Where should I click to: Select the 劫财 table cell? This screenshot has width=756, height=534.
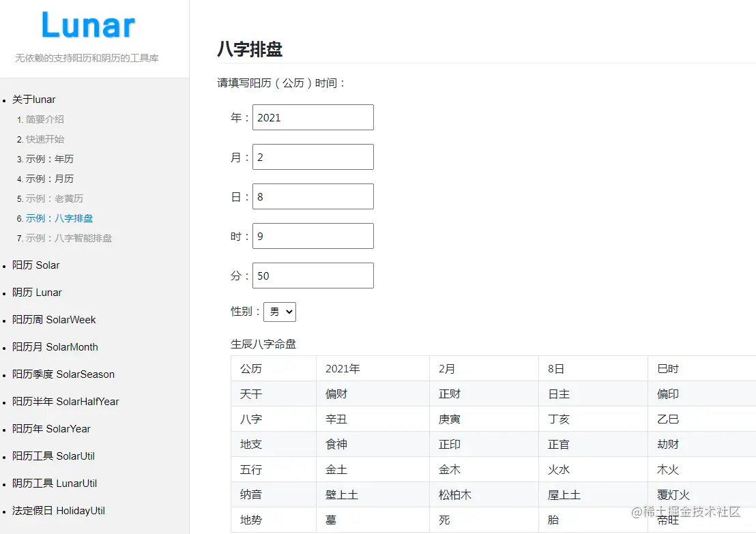tap(701, 444)
